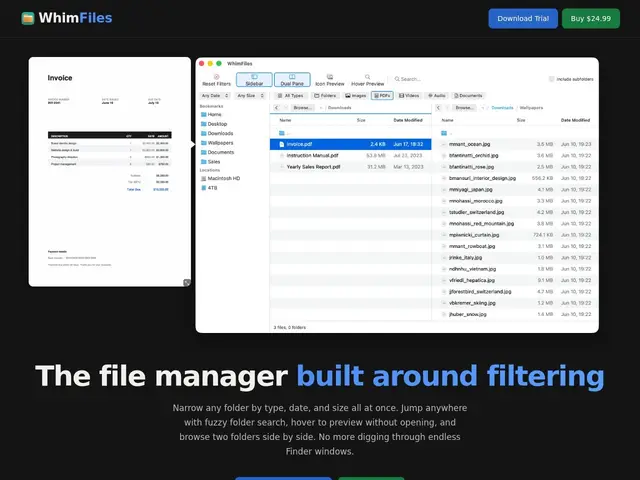Sort left pane by Date Modified
This screenshot has height=480, width=640.
(x=408, y=120)
